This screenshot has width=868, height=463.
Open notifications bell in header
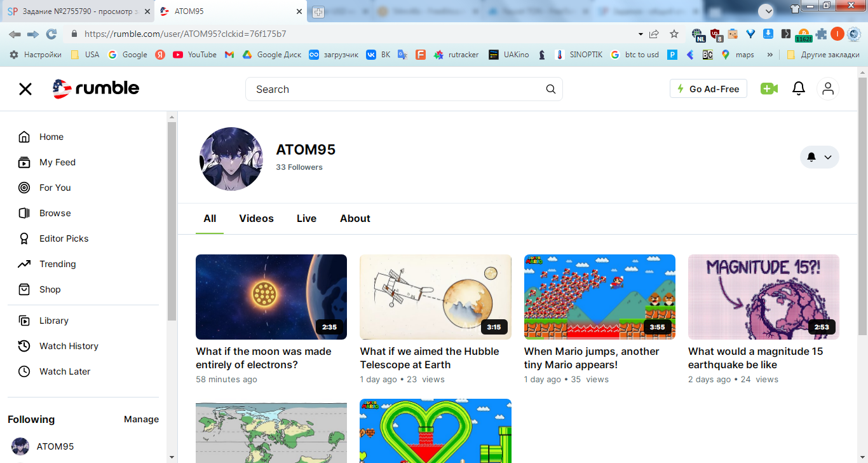click(799, 89)
